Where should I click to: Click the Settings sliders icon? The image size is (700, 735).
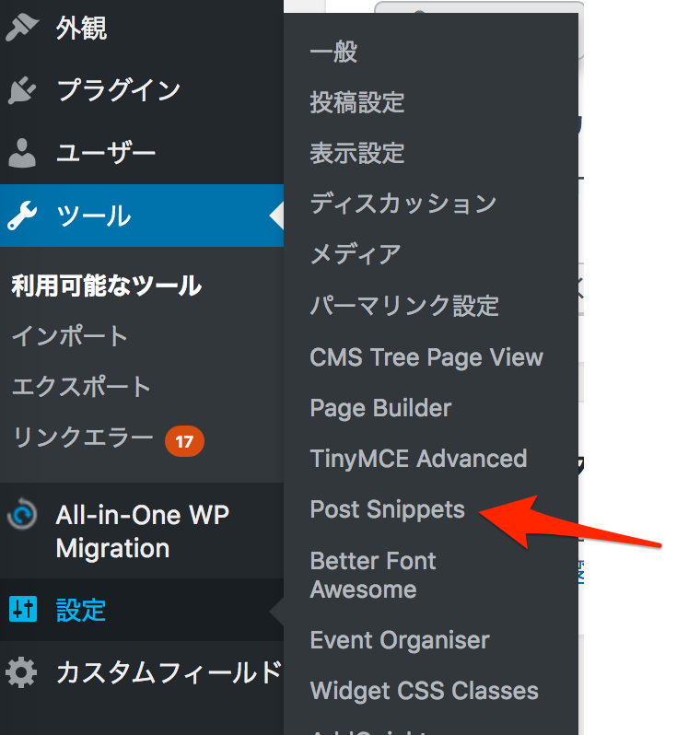[22, 610]
